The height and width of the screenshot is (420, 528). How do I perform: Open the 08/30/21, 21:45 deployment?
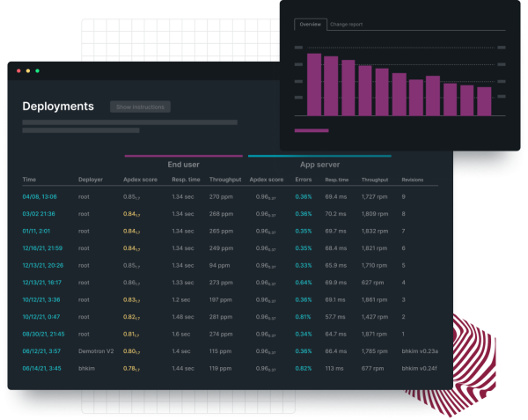(42, 335)
